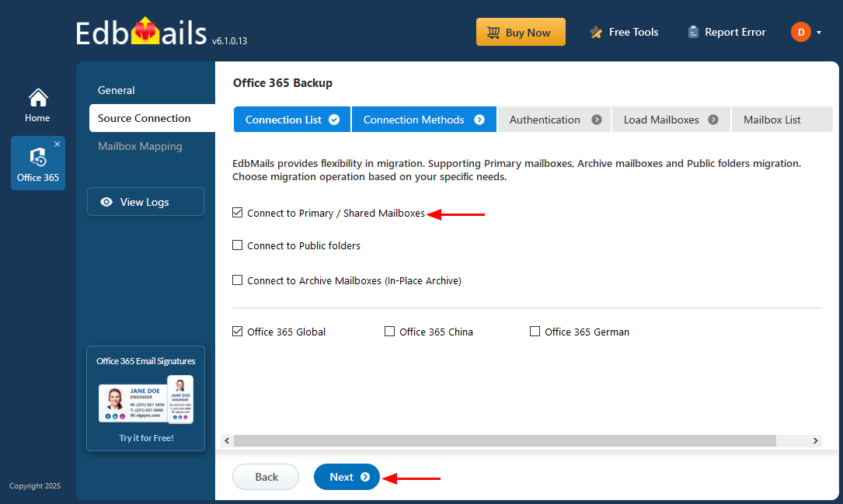
Task: Click the Copyright 2025 text
Action: point(35,485)
